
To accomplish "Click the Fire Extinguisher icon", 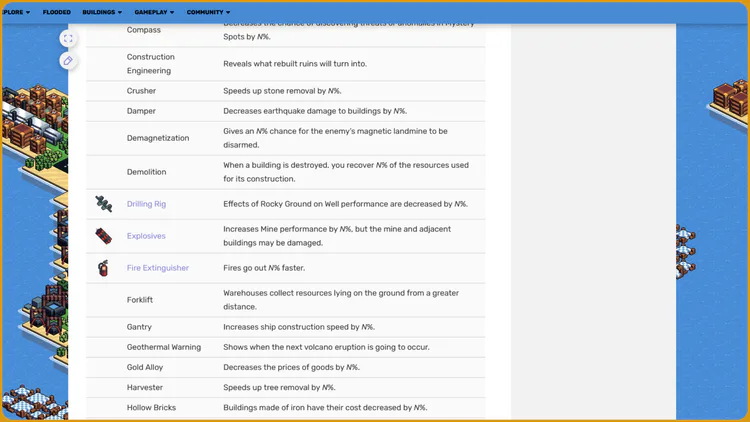I will pos(103,268).
